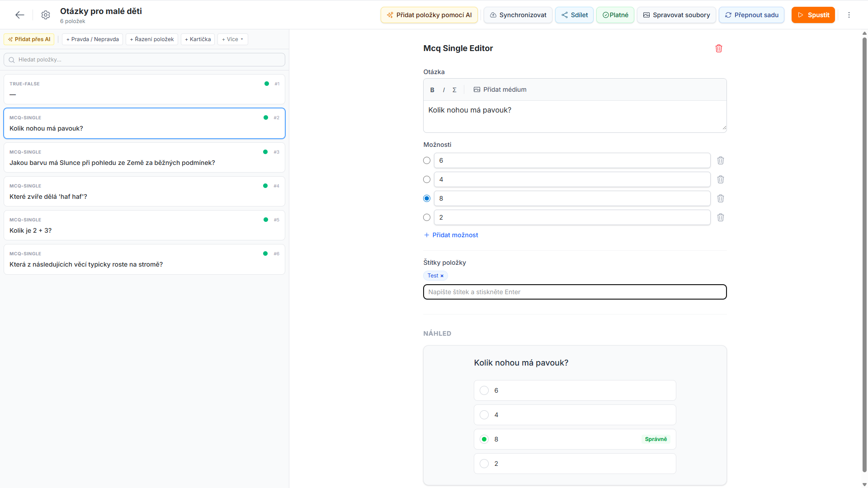The height and width of the screenshot is (488, 868).
Task: Focus the Hledat položky search field
Action: coord(144,60)
